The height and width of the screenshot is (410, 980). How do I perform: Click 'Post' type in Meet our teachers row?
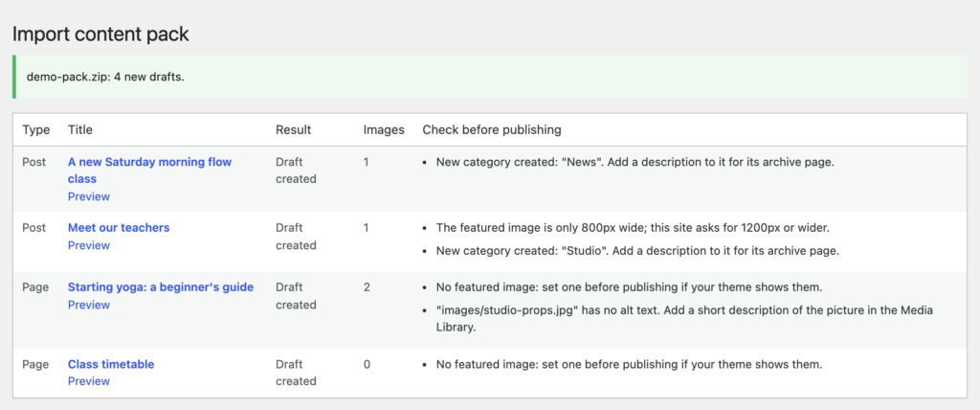pos(34,227)
